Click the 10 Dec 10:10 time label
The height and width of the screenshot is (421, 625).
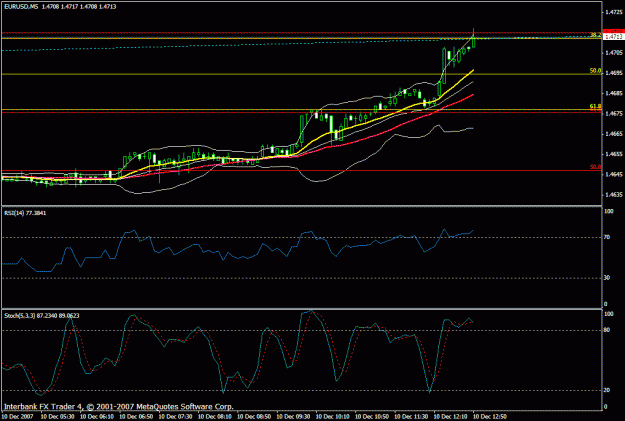(333, 417)
